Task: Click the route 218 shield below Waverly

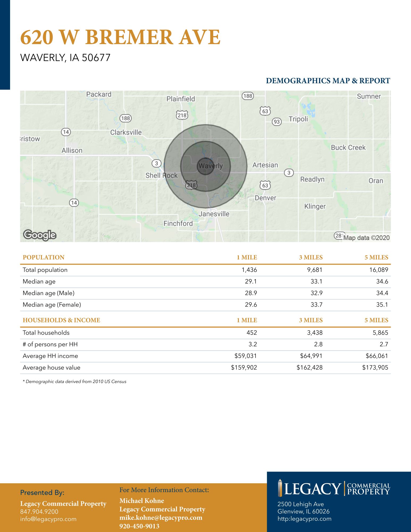Action: click(x=191, y=185)
